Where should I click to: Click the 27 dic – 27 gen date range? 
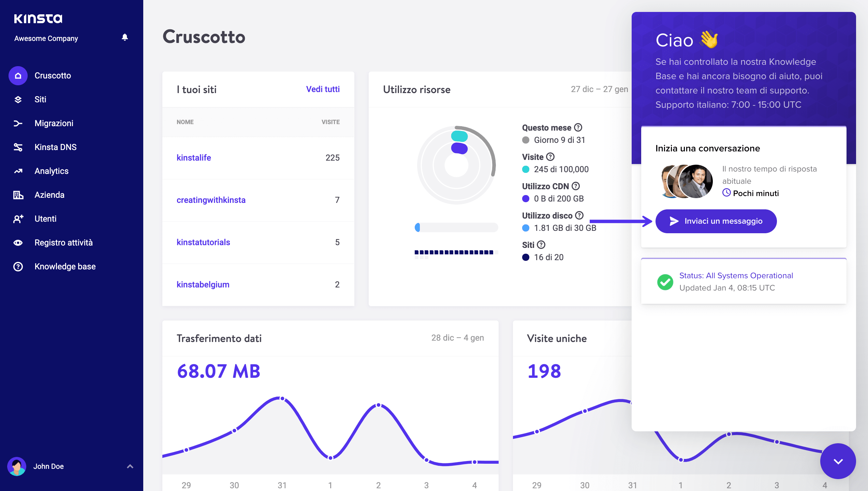point(599,89)
